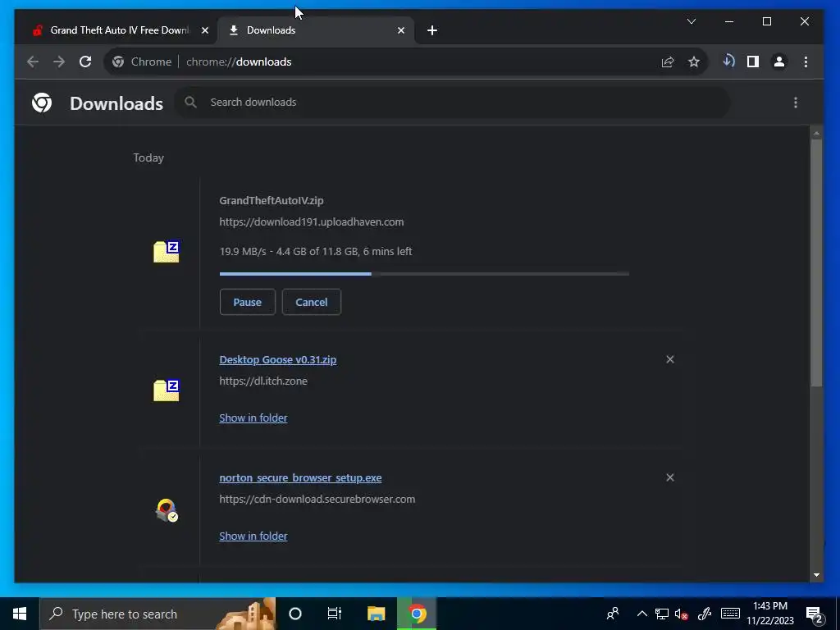Image resolution: width=840 pixels, height=630 pixels.
Task: Reload the downloads page
Action: (85, 62)
